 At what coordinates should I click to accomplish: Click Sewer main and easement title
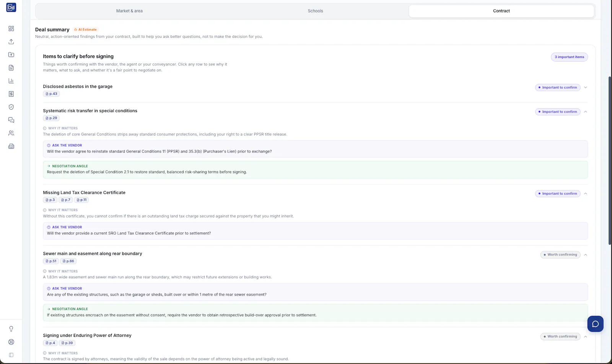point(93,253)
